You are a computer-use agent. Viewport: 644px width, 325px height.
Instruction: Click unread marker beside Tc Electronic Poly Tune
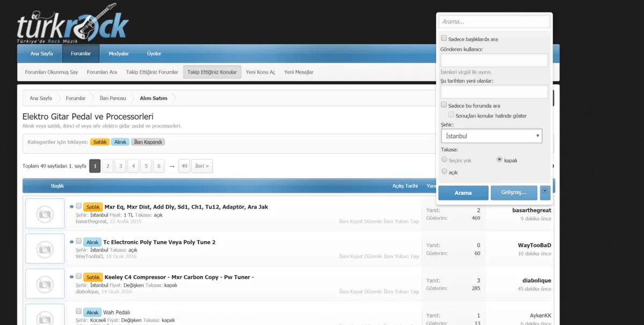tap(71, 242)
